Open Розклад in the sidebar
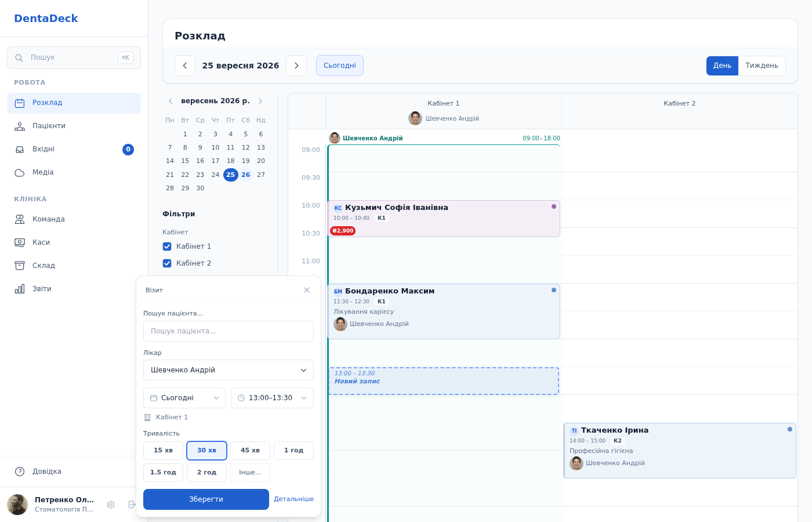The width and height of the screenshot is (812, 522). click(x=74, y=103)
